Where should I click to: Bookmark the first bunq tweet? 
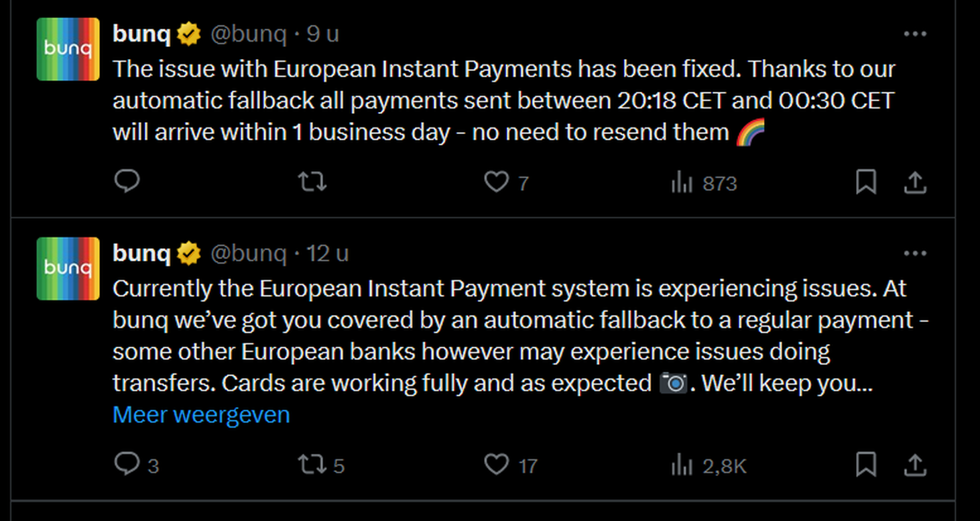(866, 182)
